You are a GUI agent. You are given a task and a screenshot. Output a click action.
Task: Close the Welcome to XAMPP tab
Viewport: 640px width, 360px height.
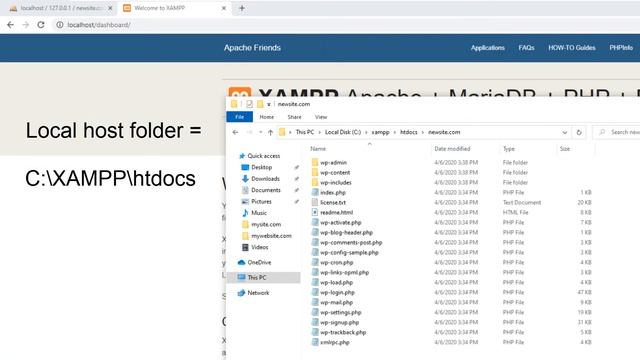(x=224, y=8)
